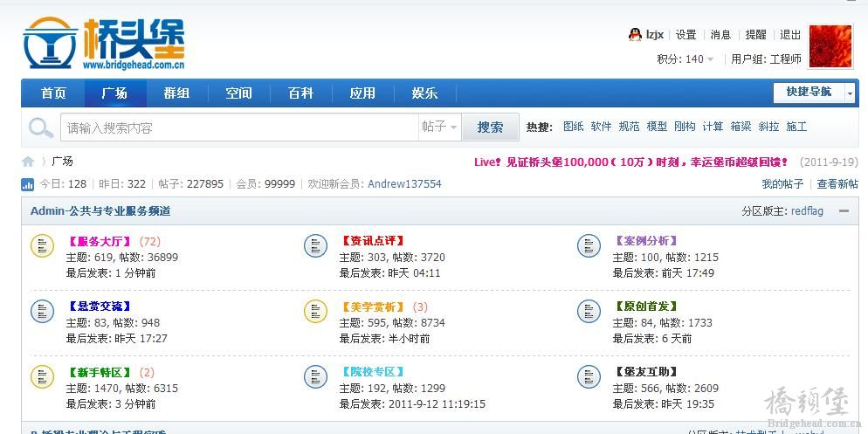The width and height of the screenshot is (868, 434).
Task: Open new member Andrew137554 profile
Action: coord(404,184)
